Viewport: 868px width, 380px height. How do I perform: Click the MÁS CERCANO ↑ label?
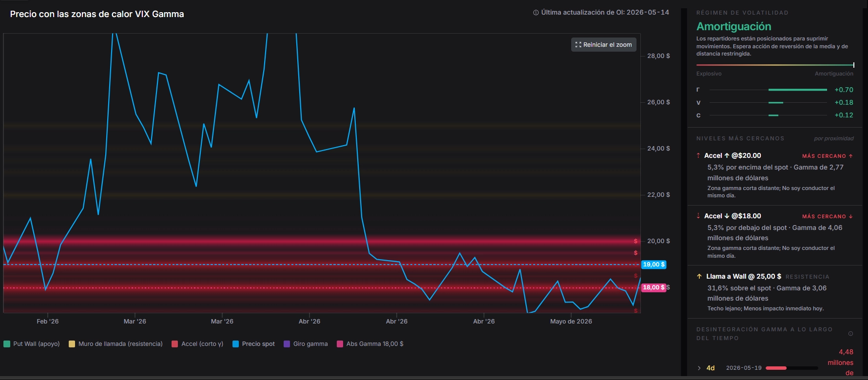[x=828, y=156]
